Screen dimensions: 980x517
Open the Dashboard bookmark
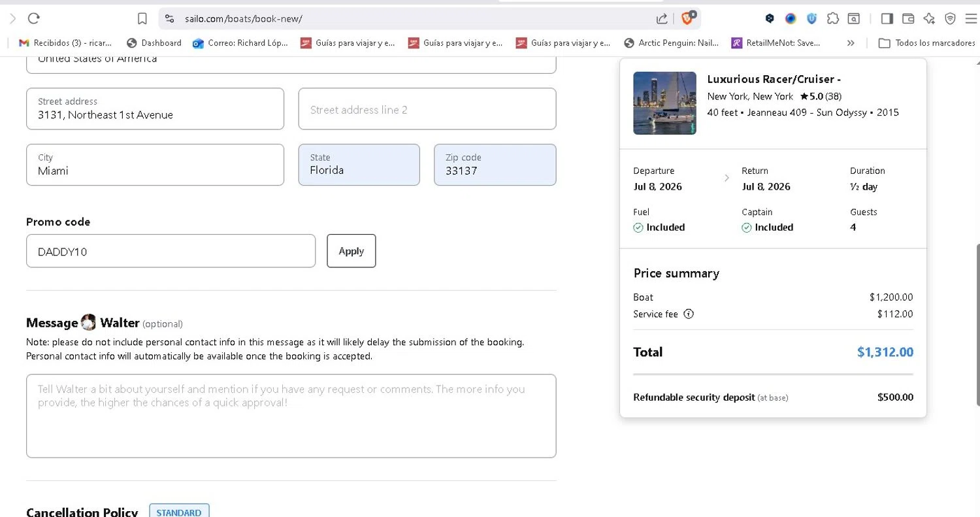tap(154, 42)
